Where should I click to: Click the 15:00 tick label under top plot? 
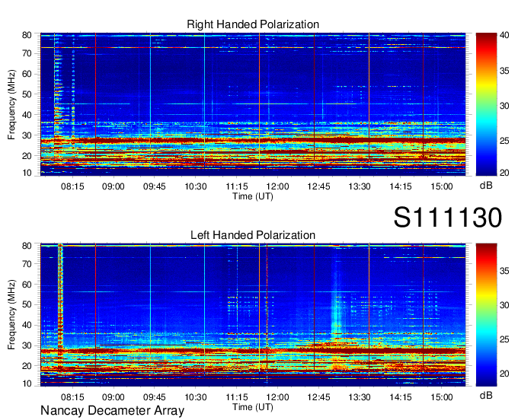[442, 186]
